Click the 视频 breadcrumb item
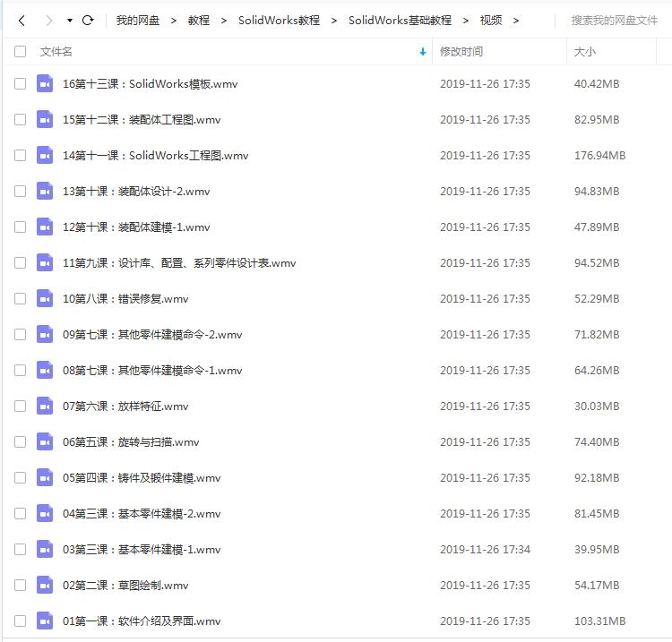Image resolution: width=672 pixels, height=642 pixels. pyautogui.click(x=491, y=20)
